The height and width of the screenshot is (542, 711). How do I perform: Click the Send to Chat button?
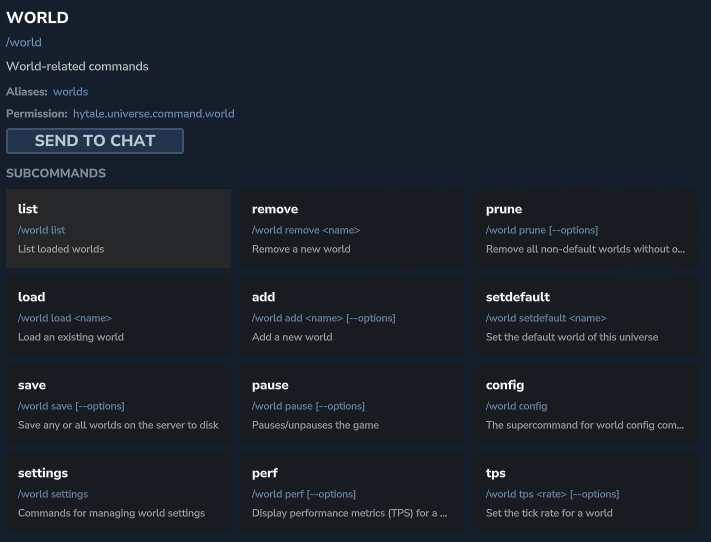click(95, 141)
